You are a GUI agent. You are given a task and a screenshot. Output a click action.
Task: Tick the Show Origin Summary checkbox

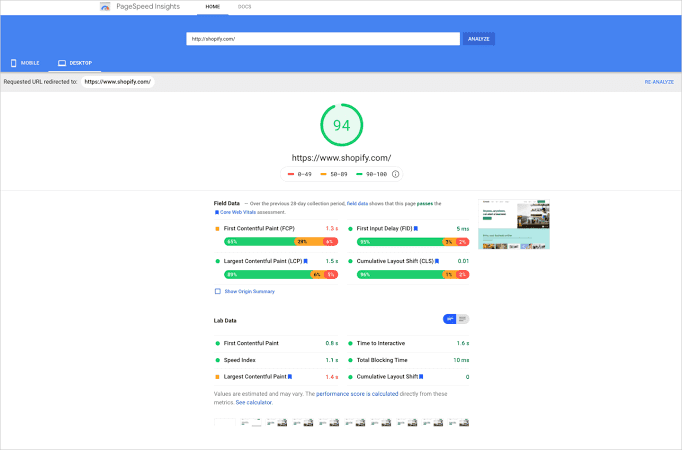[x=217, y=291]
